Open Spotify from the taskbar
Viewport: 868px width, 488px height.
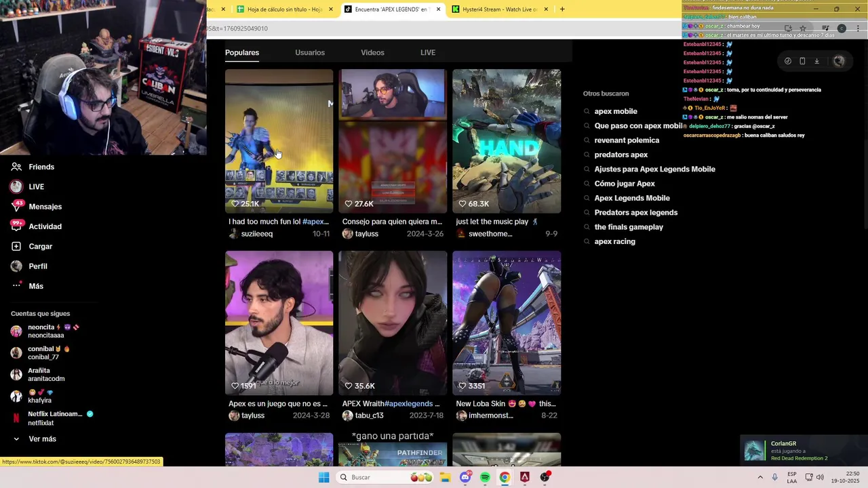485,477
